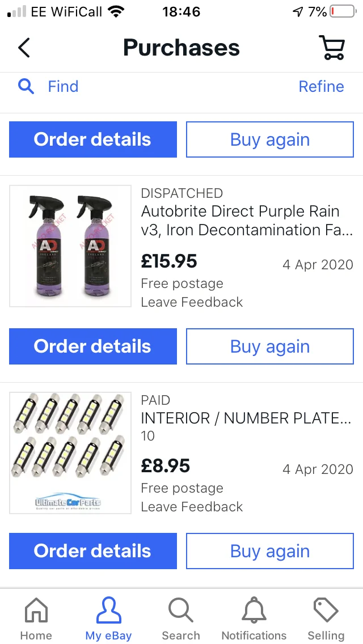Open LED festoon bulbs thumbnail
The image size is (363, 644).
point(70,453)
